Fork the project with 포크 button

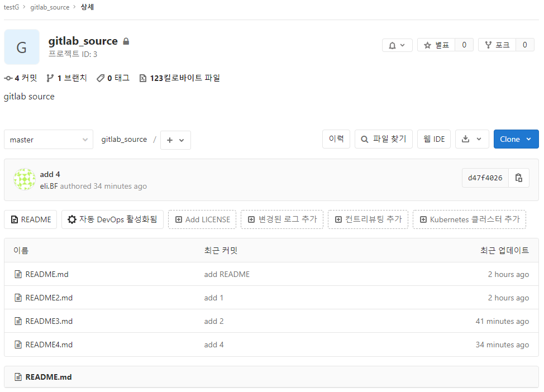click(497, 45)
